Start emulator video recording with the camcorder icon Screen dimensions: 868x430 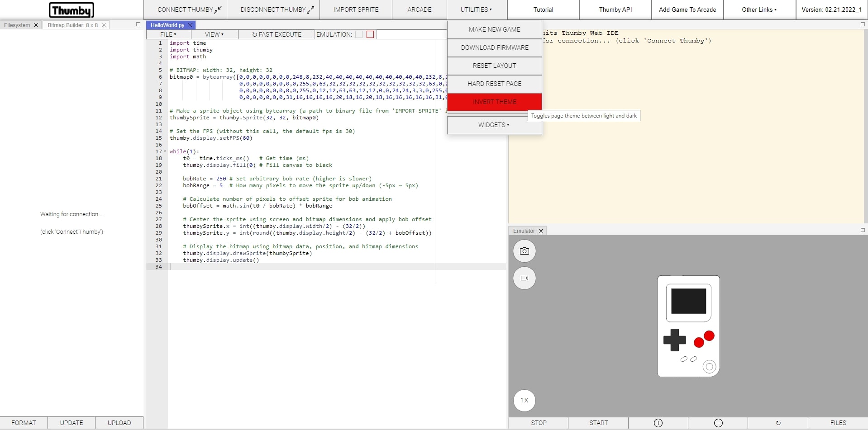tap(524, 278)
